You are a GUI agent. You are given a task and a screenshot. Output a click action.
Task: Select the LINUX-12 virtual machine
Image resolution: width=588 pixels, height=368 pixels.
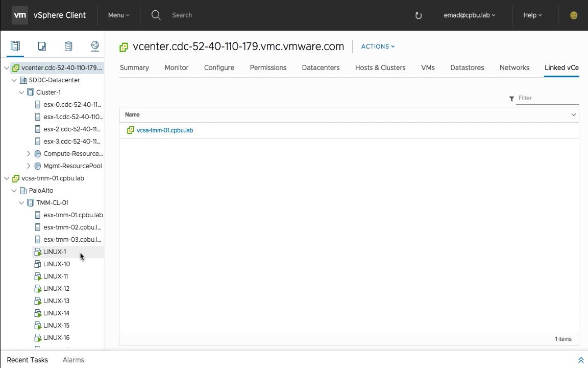(x=56, y=289)
